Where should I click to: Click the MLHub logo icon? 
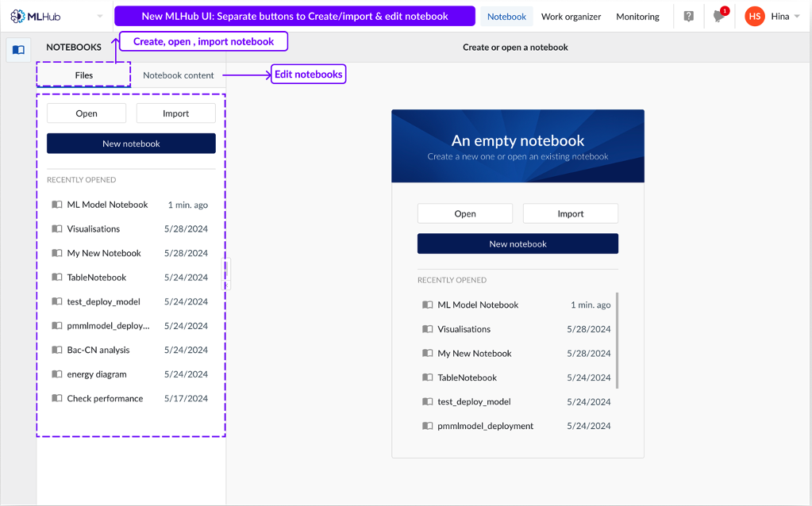tap(17, 17)
